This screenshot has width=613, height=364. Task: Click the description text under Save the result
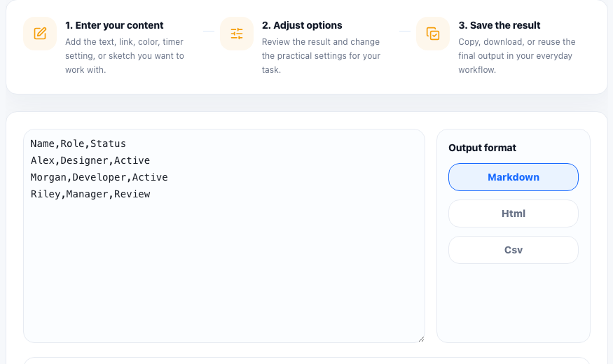pyautogui.click(x=517, y=56)
